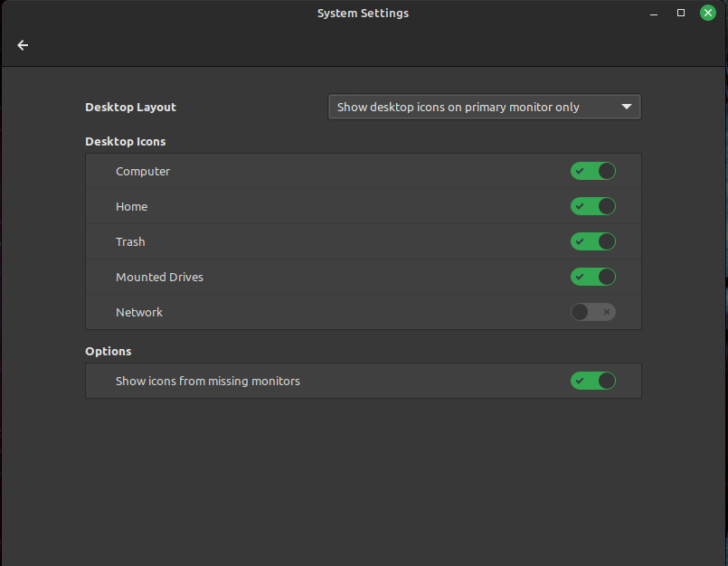Click the Mounted Drives label
Screen dimensions: 728x566
point(160,278)
